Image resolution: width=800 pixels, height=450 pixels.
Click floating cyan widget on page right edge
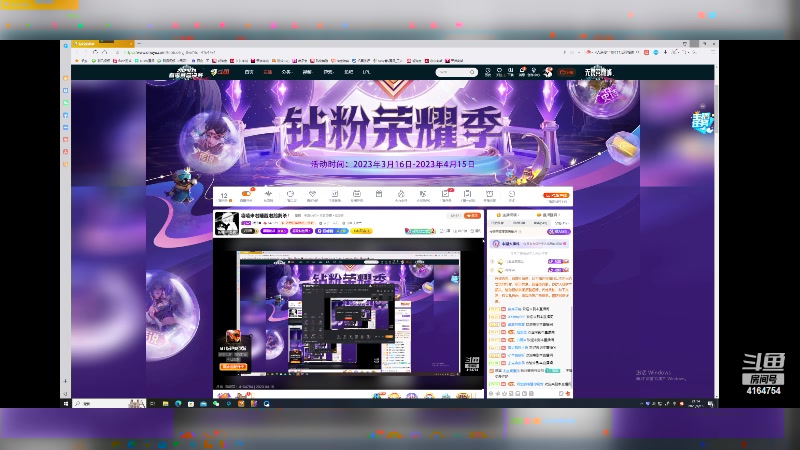coord(703,121)
